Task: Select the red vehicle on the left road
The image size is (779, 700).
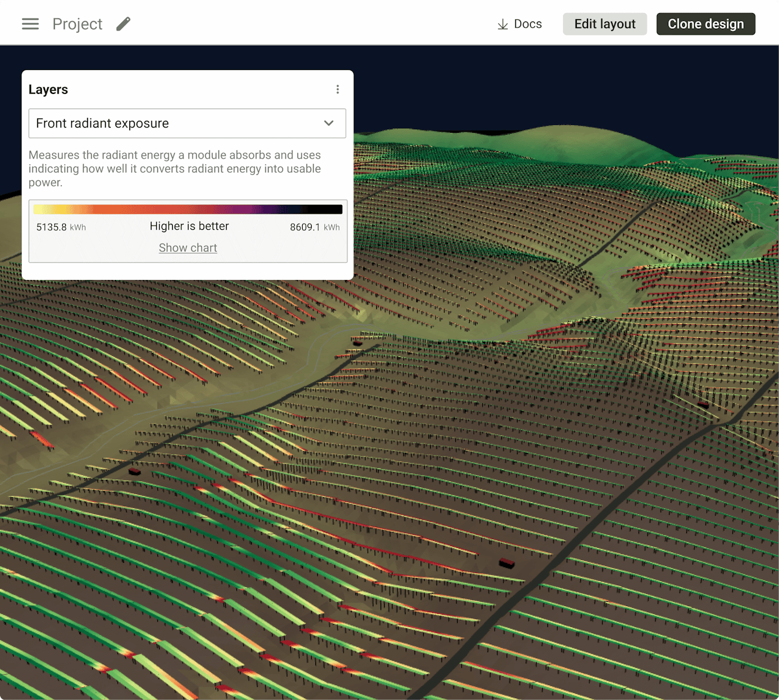Action: pyautogui.click(x=134, y=471)
